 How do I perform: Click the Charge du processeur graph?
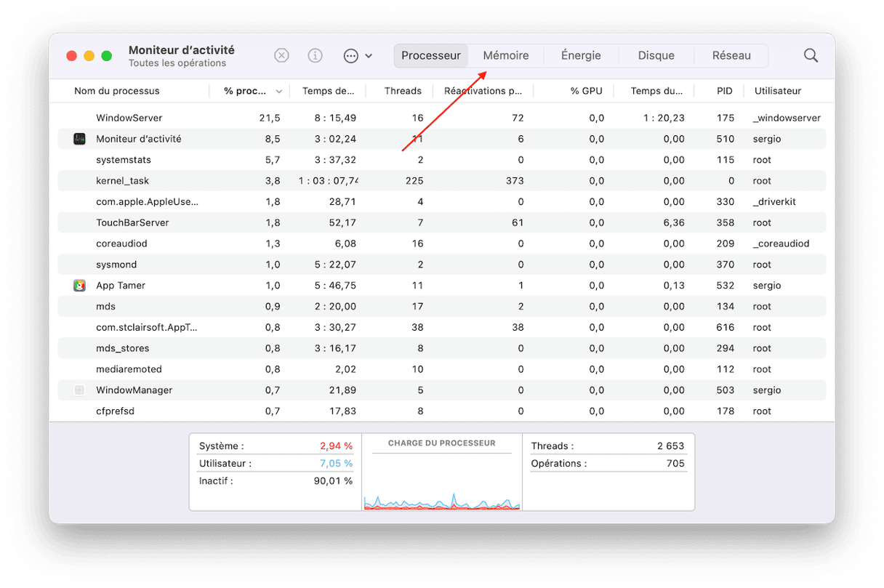coord(442,472)
